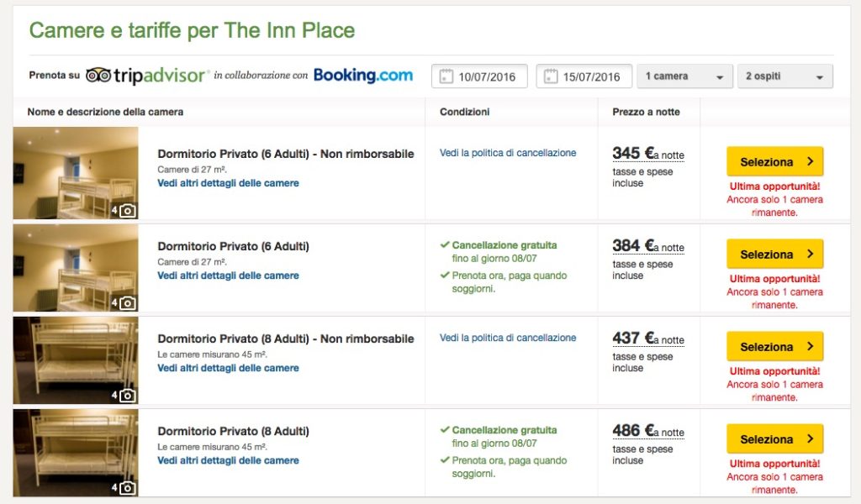Select the 345 € non-refundable 6-adult dorm

[774, 161]
